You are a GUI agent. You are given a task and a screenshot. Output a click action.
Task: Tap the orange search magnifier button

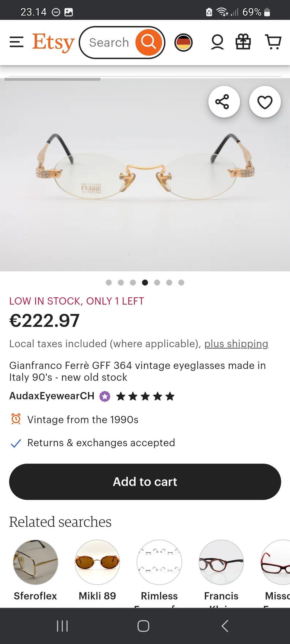(149, 42)
